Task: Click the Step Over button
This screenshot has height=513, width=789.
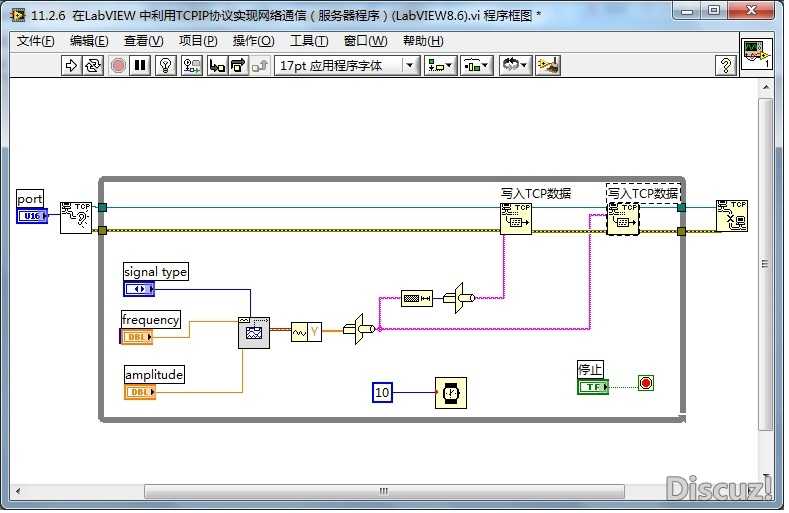Action: click(x=238, y=65)
